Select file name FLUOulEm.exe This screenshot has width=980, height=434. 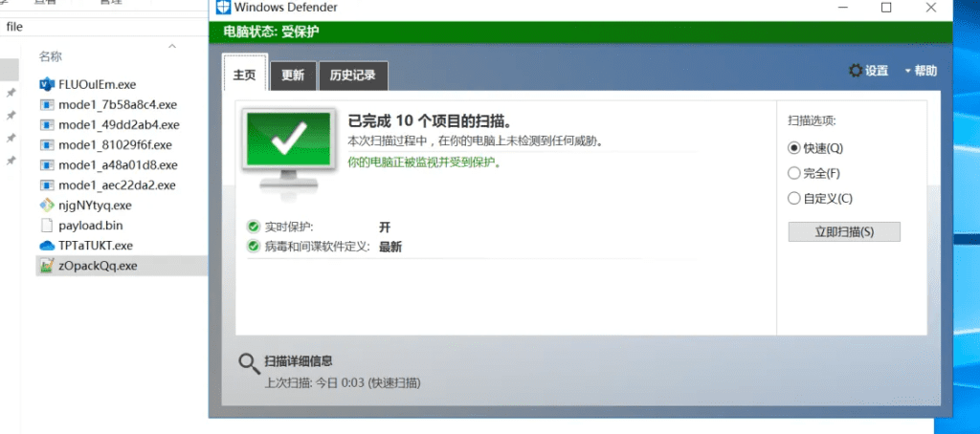coord(97,84)
